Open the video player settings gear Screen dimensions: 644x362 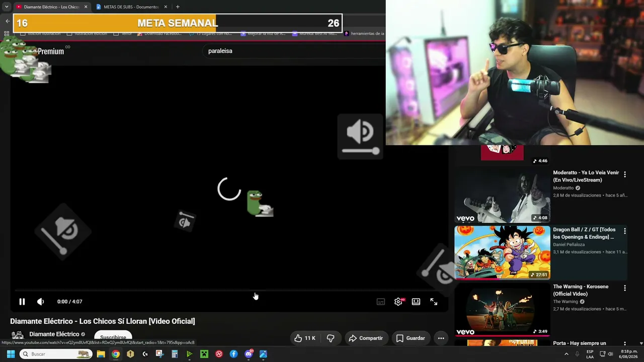tap(398, 302)
